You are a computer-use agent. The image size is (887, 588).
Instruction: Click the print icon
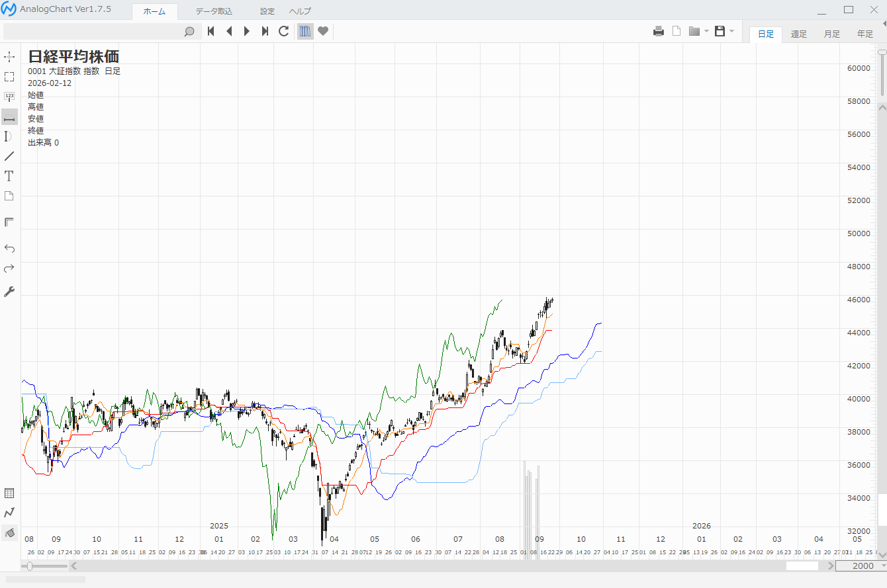659,31
